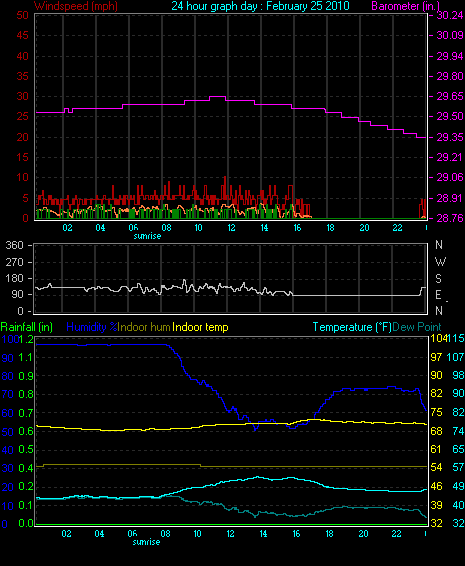The image size is (465, 566).
Task: Click temperature axis value "98"
Action: [458, 375]
